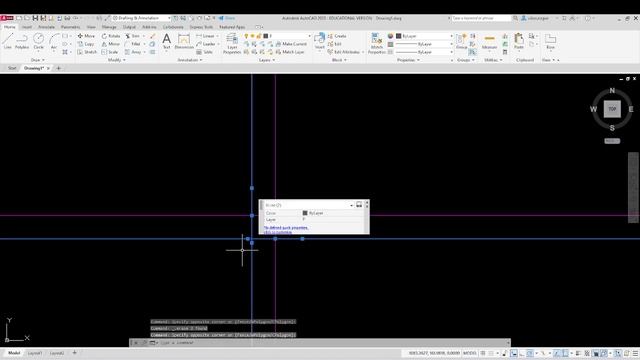Open the Measure utility
This screenshot has width=640, height=360.
[489, 41]
